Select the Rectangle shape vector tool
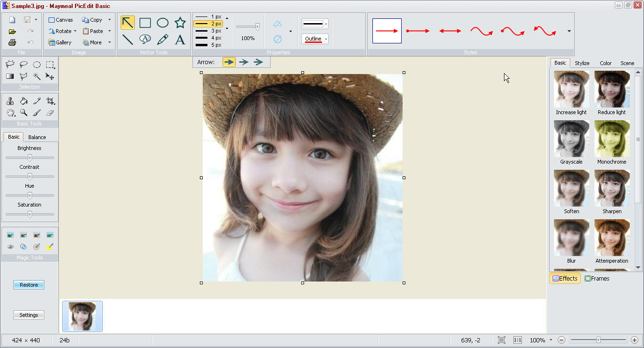This screenshot has width=644, height=348. (145, 23)
